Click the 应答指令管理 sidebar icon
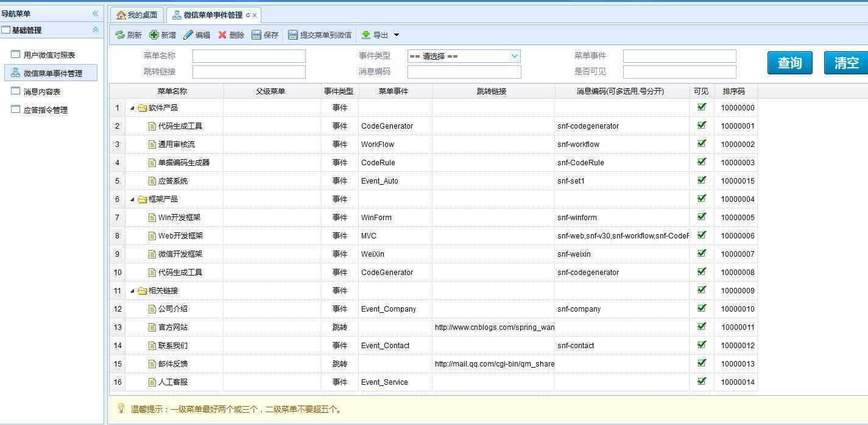 pos(16,109)
